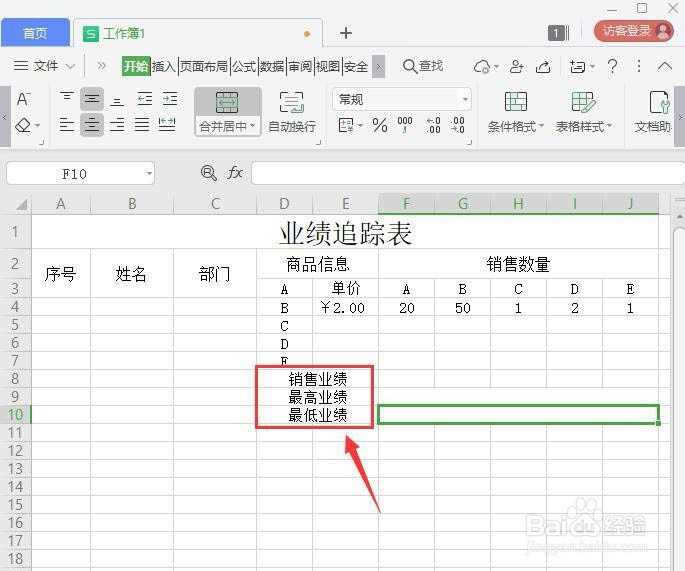Open the number format combo box 常规

click(401, 100)
